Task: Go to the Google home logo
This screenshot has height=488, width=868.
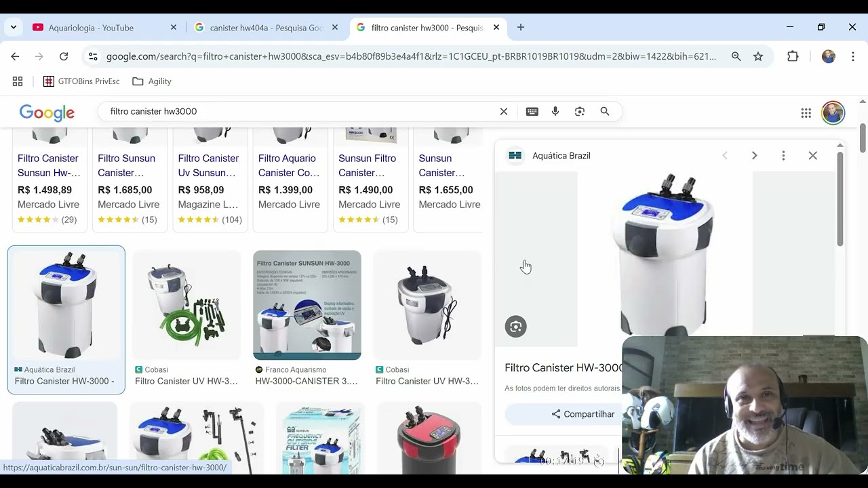Action: click(x=47, y=113)
